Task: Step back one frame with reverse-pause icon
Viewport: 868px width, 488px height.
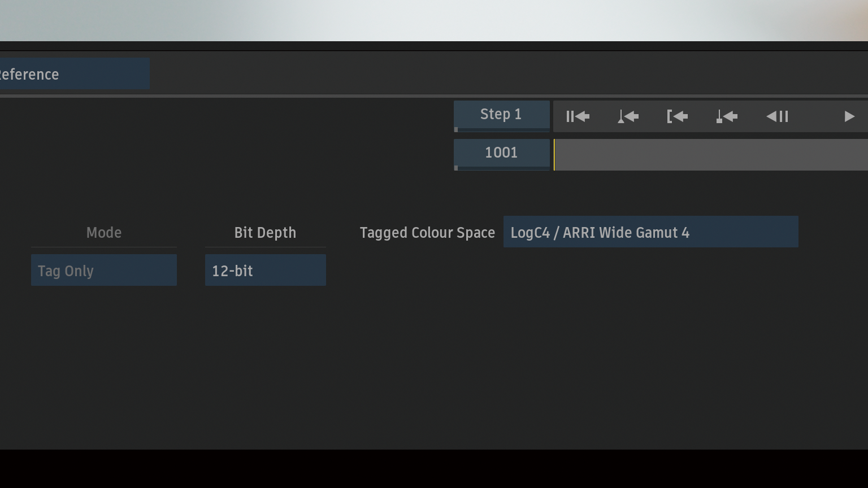Action: click(x=777, y=116)
